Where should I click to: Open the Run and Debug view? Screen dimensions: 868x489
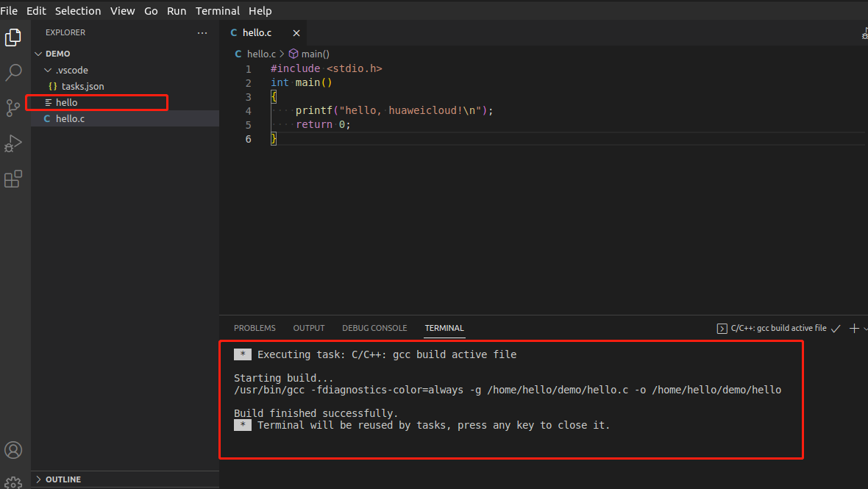[13, 143]
